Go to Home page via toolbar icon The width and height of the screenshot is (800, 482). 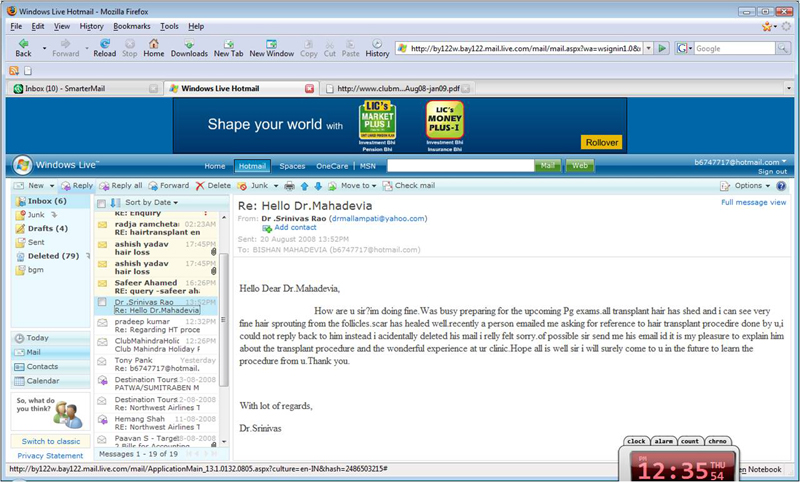(x=153, y=47)
